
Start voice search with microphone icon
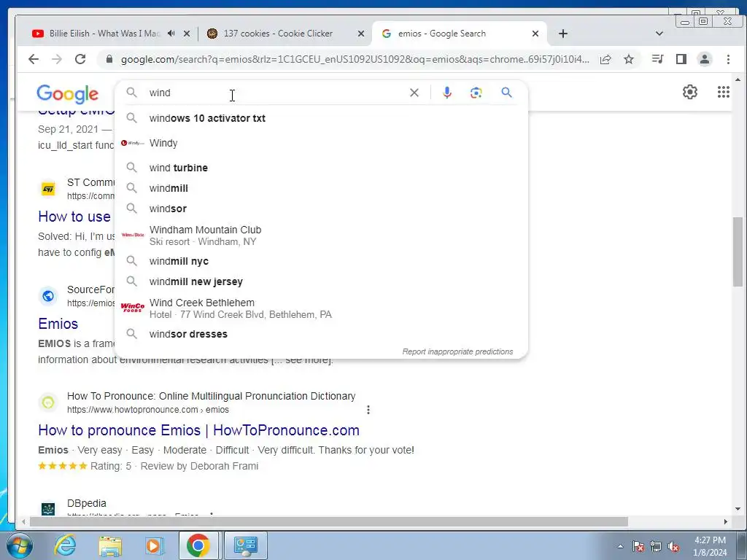click(447, 93)
